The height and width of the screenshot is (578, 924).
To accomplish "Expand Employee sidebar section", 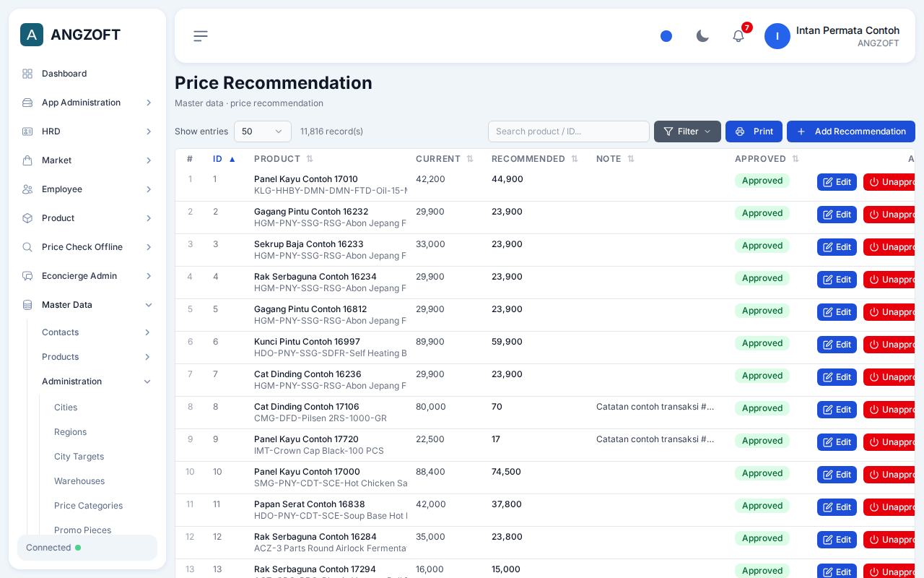I will click(x=87, y=189).
